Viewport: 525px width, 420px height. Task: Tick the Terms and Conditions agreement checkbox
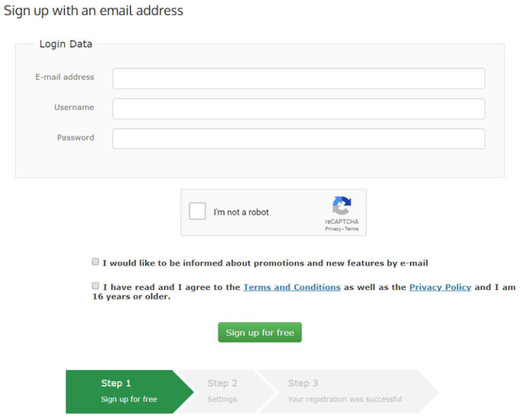click(x=96, y=286)
